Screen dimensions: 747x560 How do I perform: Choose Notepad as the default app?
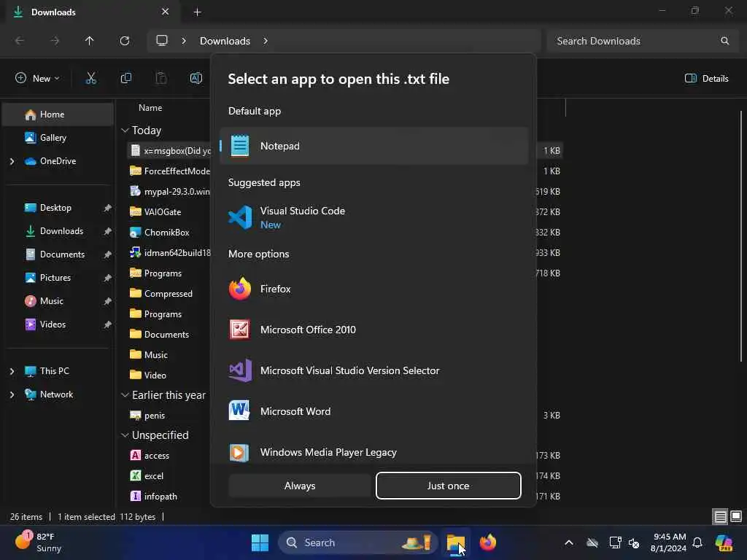tap(374, 146)
